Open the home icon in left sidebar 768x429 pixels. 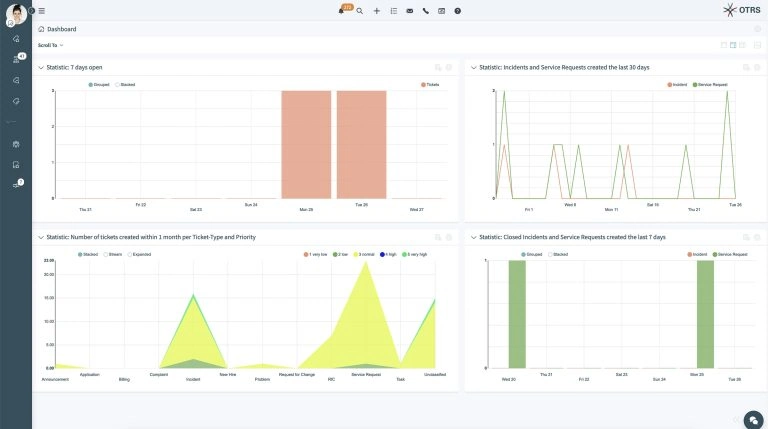(16, 39)
